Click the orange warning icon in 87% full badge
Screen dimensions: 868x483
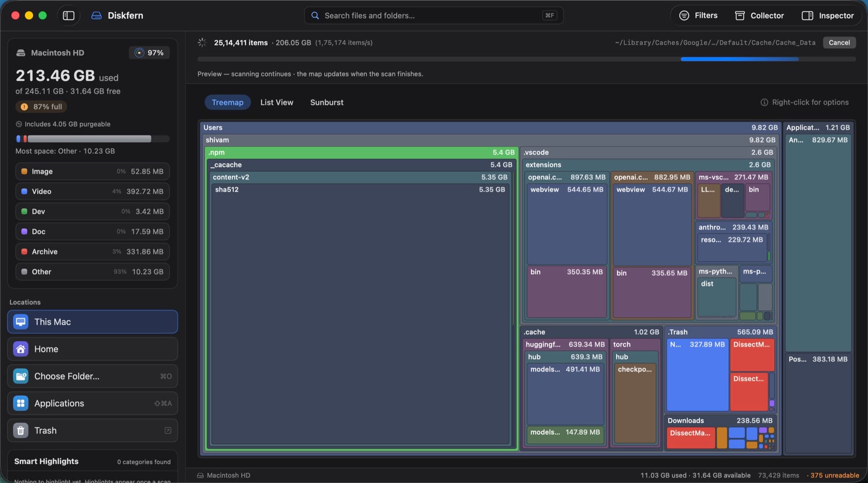coord(24,107)
